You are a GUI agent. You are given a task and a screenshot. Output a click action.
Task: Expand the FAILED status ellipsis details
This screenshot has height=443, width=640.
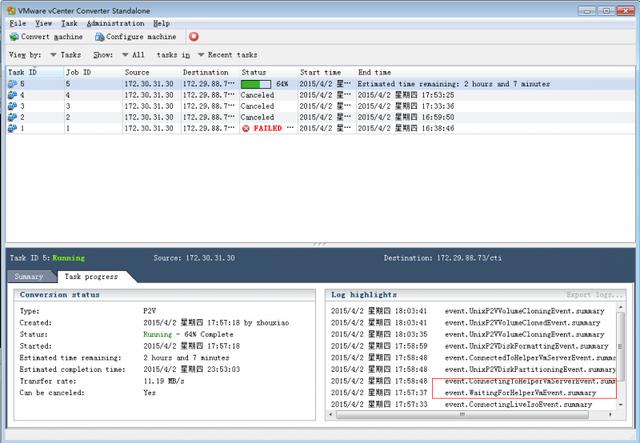290,128
